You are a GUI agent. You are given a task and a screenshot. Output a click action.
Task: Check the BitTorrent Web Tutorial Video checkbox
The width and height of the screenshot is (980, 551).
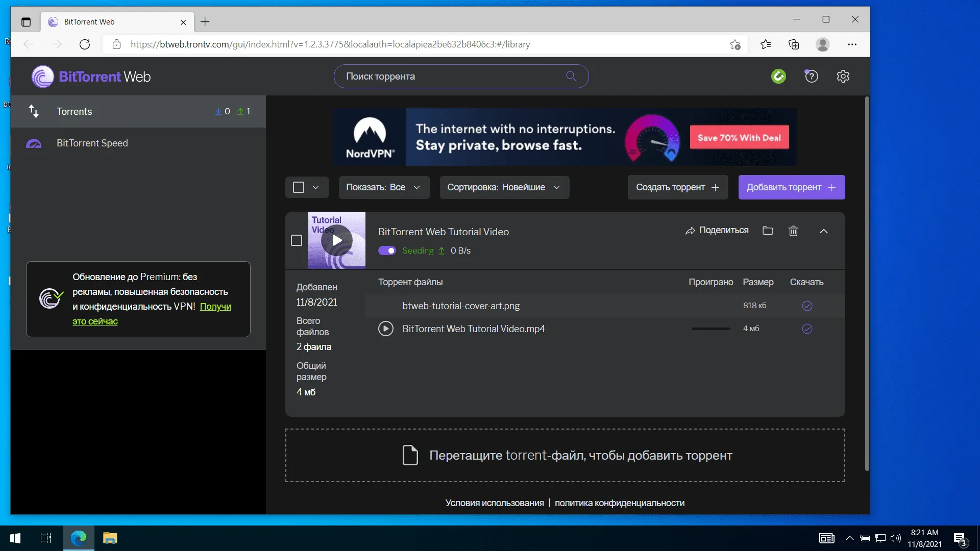297,240
